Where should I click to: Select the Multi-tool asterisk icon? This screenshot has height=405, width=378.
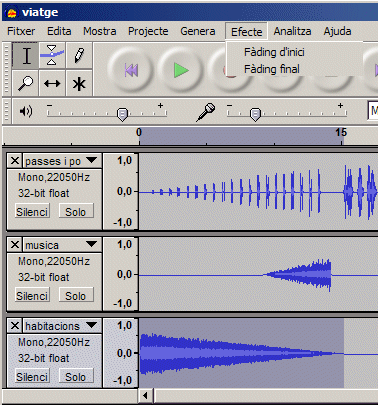tap(79, 83)
